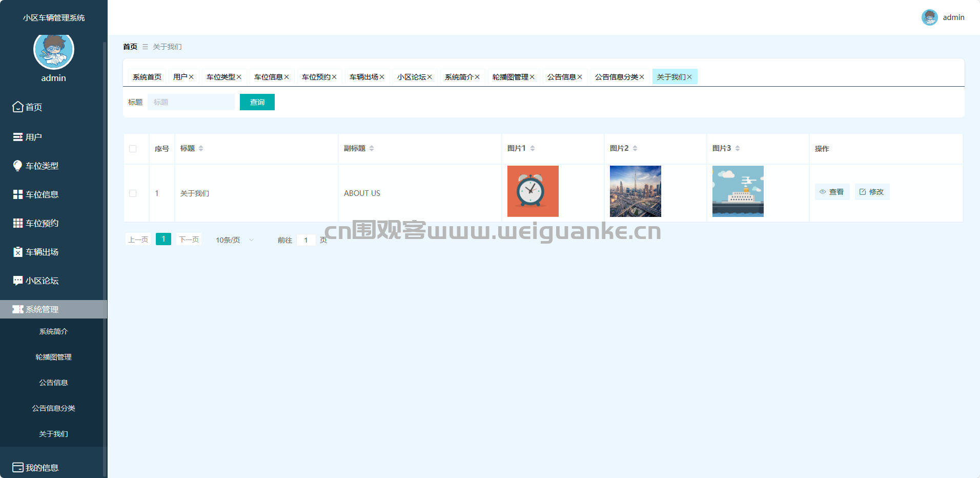Click the 车位信息 grid icon in sidebar
Image resolution: width=980 pixels, height=478 pixels.
(x=18, y=194)
